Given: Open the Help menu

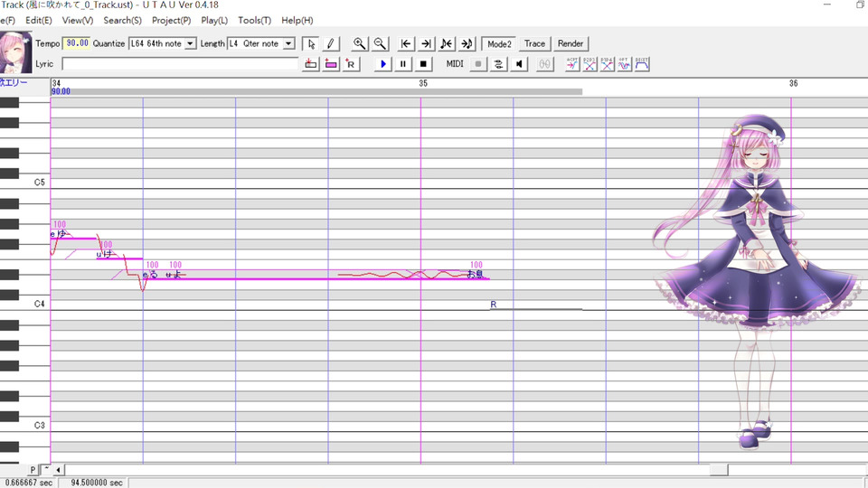Looking at the screenshot, I should coord(297,21).
